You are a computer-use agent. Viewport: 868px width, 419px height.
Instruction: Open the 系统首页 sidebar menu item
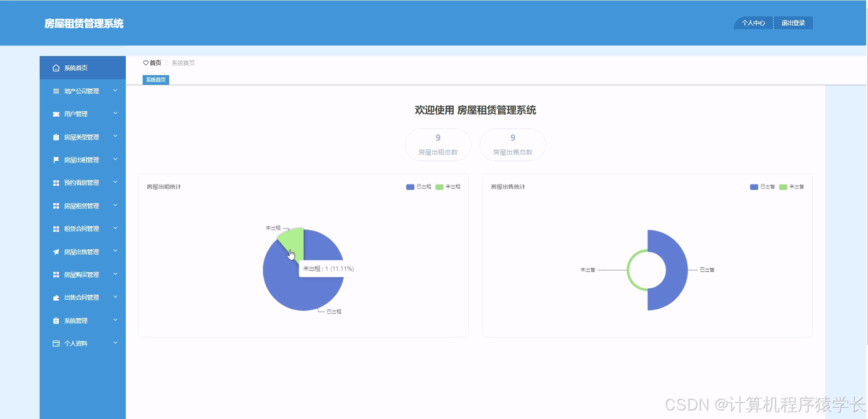[83, 68]
